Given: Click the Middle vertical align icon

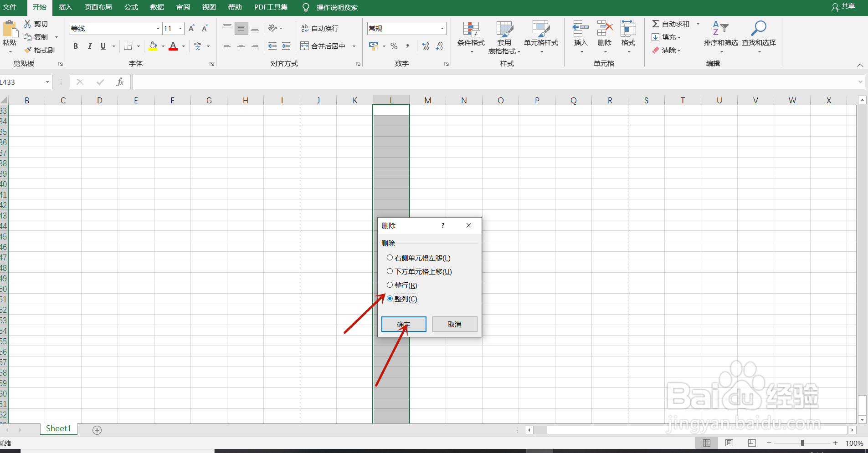Looking at the screenshot, I should pyautogui.click(x=241, y=28).
